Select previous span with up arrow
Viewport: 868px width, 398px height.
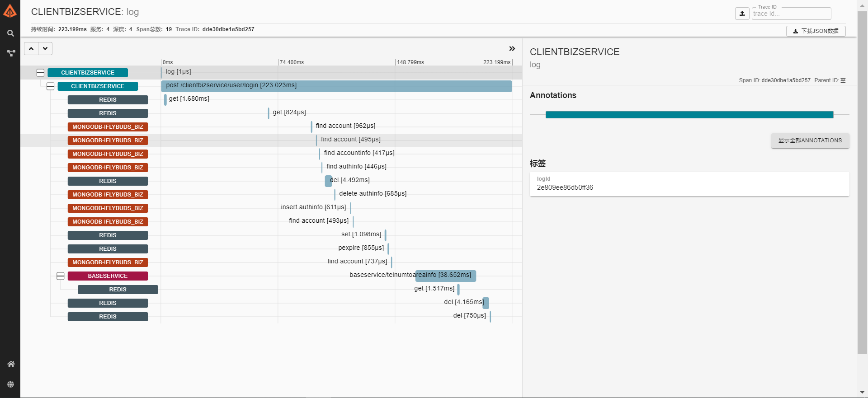(31, 48)
